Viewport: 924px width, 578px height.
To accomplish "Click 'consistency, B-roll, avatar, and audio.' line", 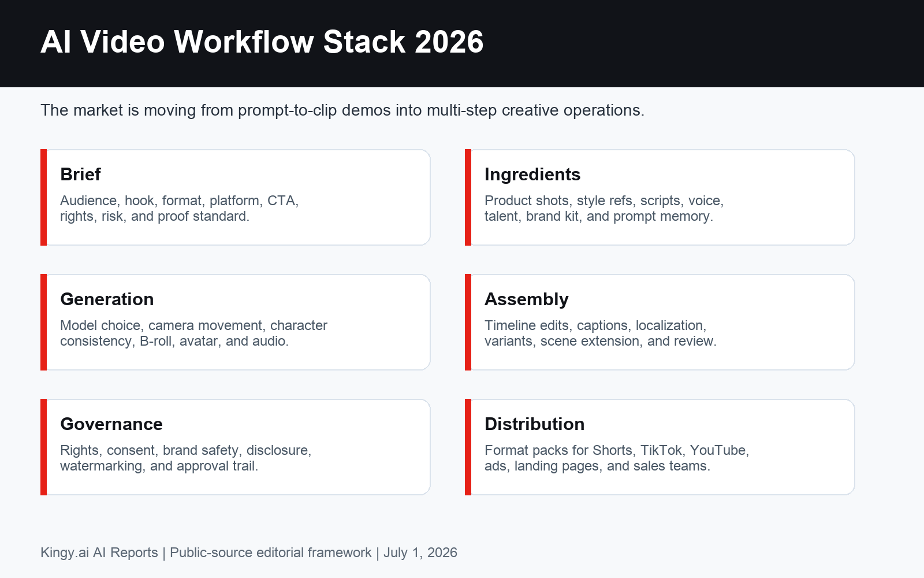I will (x=174, y=341).
